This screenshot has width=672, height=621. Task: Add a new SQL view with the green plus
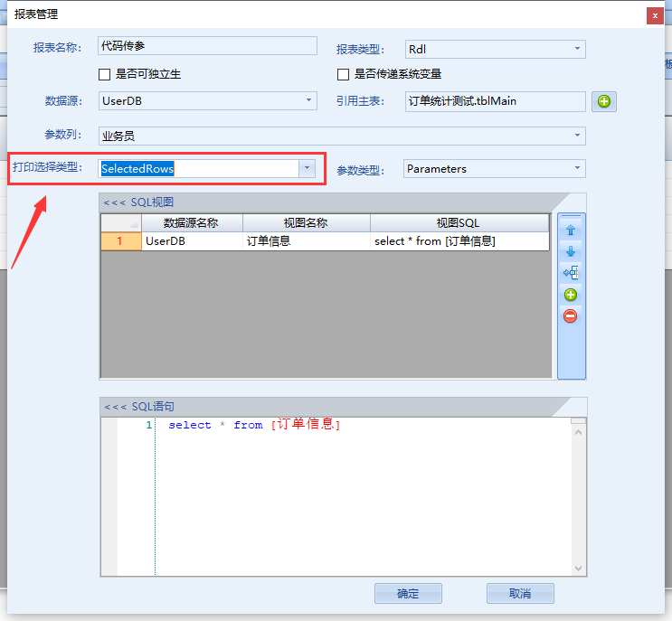pos(571,295)
